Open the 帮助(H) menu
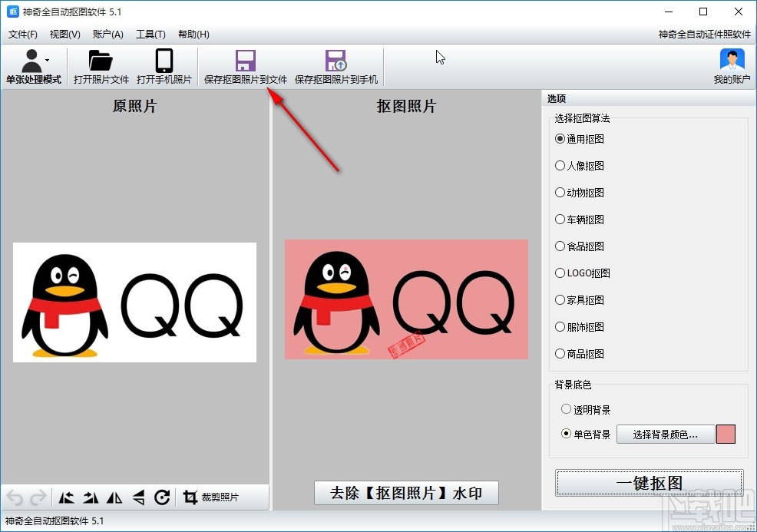This screenshot has height=532, width=757. pos(193,35)
